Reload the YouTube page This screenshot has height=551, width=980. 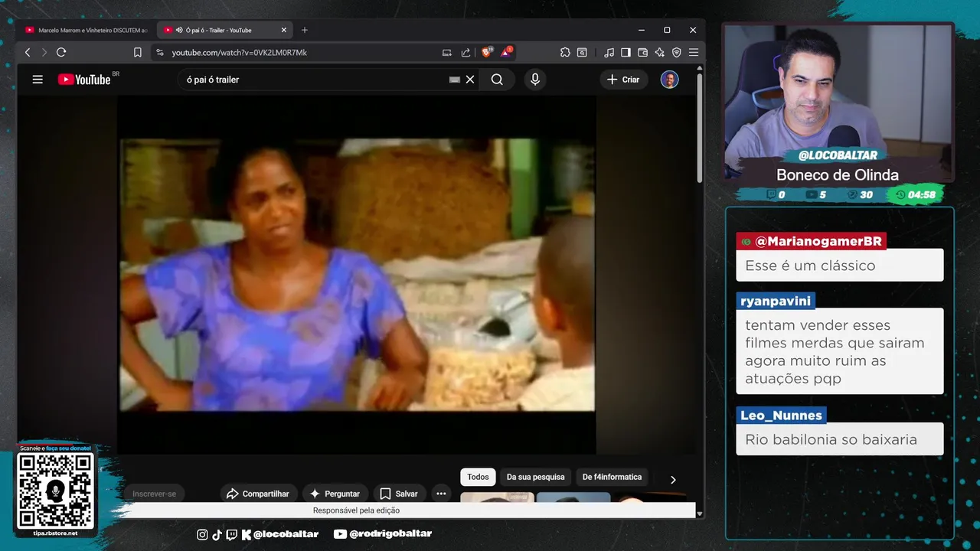[61, 52]
